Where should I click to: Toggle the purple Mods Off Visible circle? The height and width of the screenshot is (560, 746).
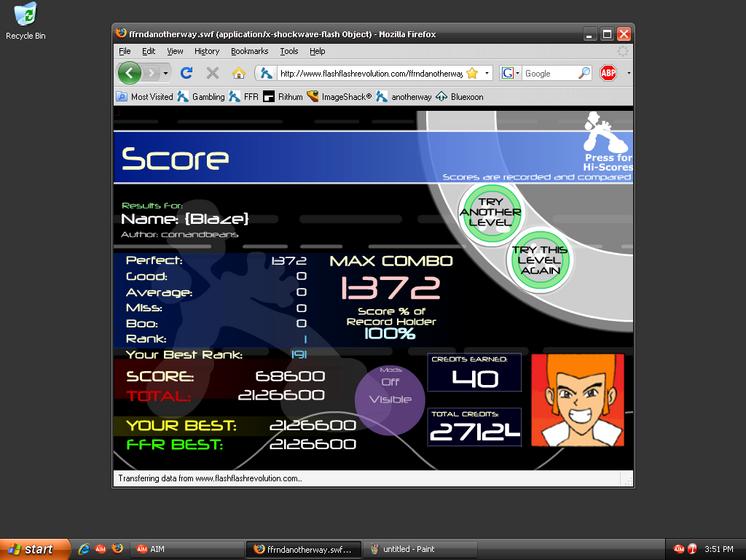click(x=390, y=400)
